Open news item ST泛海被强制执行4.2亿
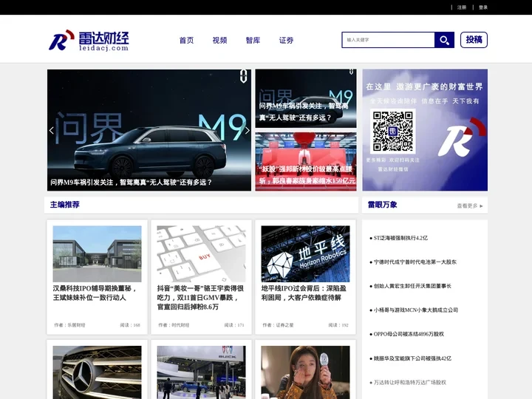 click(x=400, y=238)
